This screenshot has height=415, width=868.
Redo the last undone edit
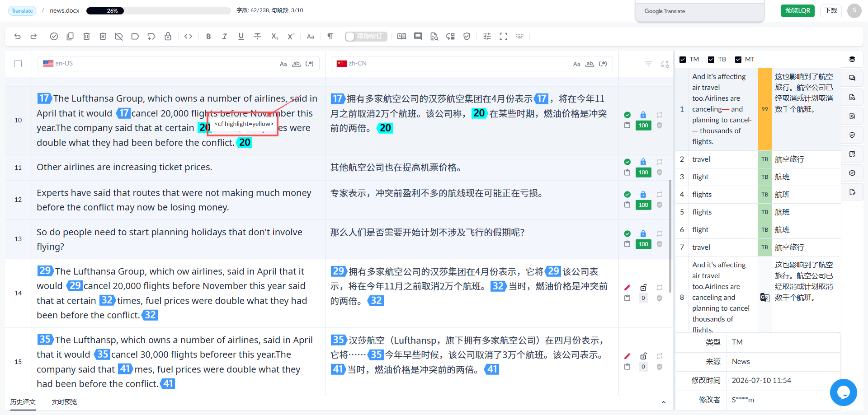tap(33, 37)
